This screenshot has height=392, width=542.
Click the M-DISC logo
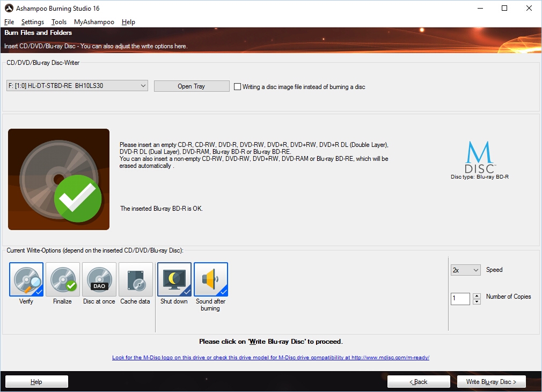(x=480, y=157)
